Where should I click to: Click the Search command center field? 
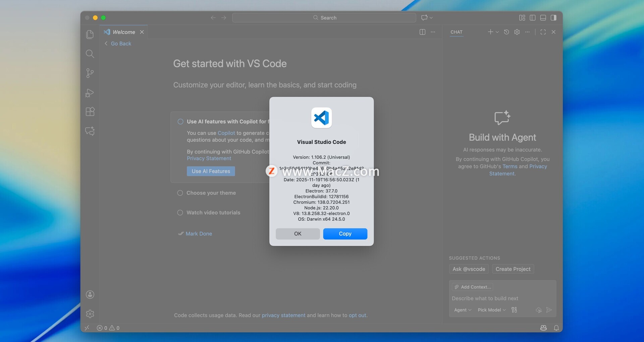tap(324, 18)
